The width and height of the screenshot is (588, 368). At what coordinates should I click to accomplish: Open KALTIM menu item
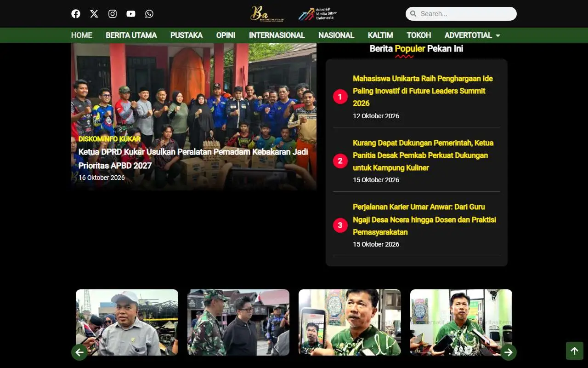pos(380,35)
